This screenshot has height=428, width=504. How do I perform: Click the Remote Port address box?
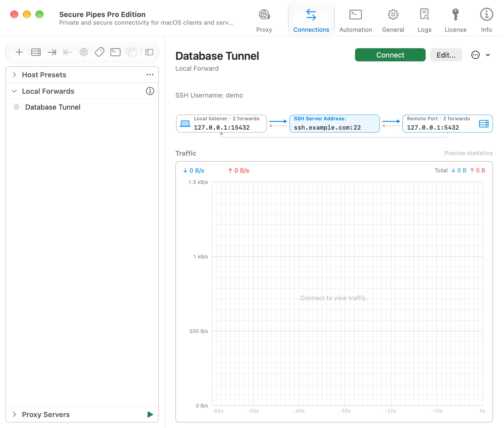(x=448, y=124)
